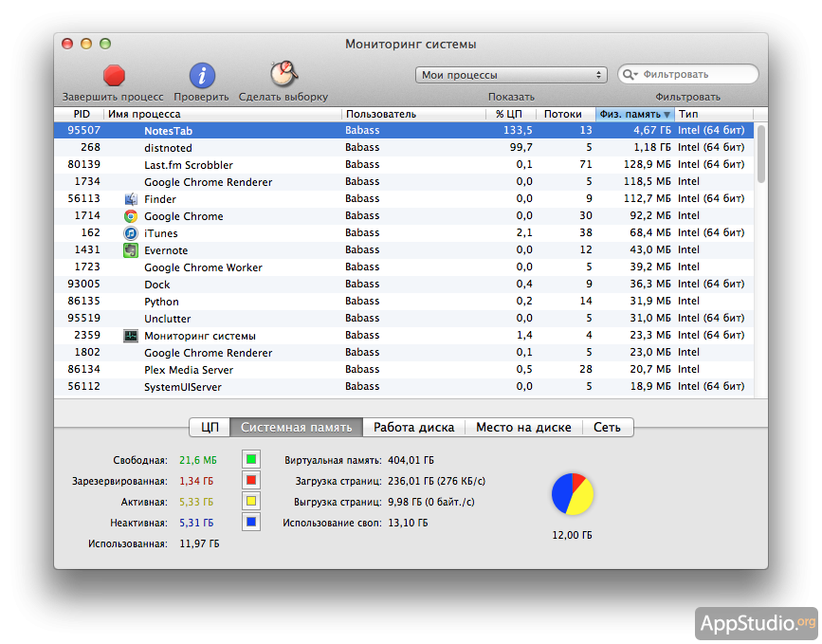Switch to the Сеть tab
This screenshot has height=644, width=822.
(x=607, y=427)
